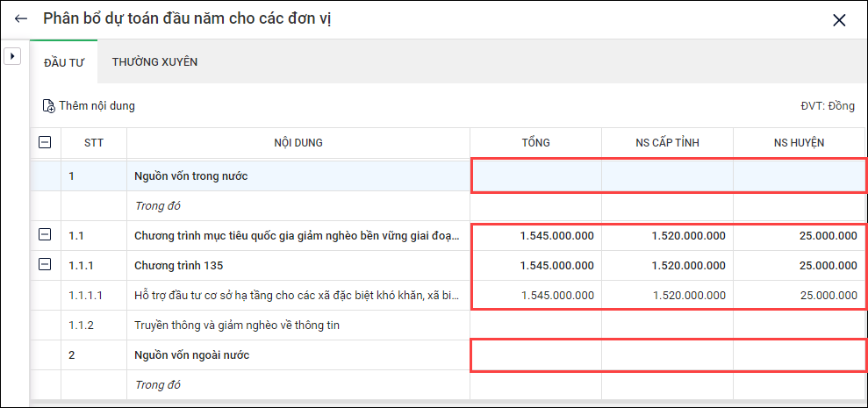Switch to the THƯỜNG XUYÊN tab
Screen dimensions: 868x408
154,61
